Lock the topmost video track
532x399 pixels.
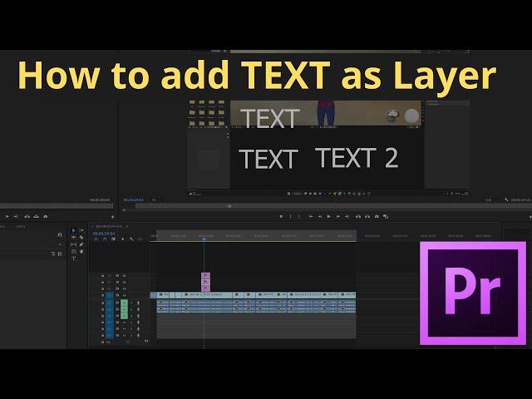(102, 276)
